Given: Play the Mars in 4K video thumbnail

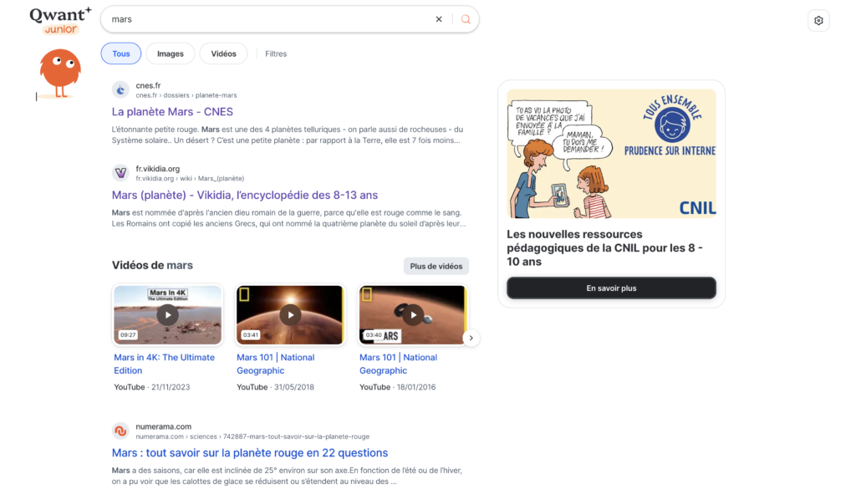Looking at the screenshot, I should click(x=168, y=314).
